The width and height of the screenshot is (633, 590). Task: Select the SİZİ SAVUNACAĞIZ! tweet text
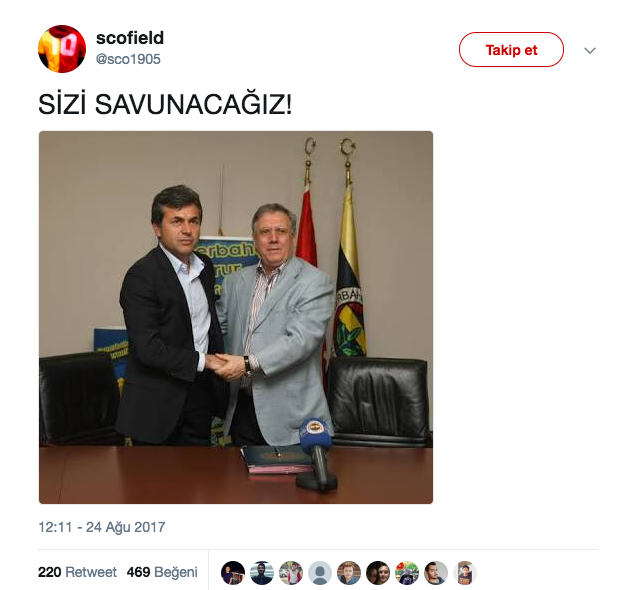coord(165,104)
